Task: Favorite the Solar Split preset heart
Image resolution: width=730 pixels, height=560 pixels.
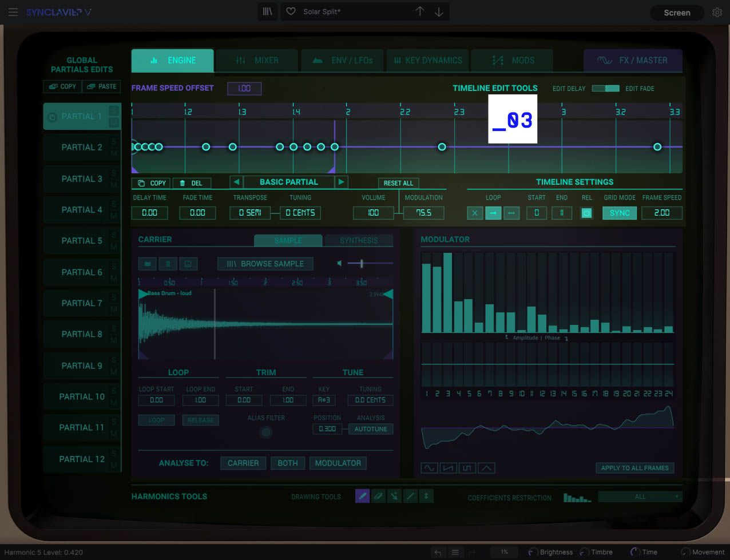Action: click(x=291, y=11)
